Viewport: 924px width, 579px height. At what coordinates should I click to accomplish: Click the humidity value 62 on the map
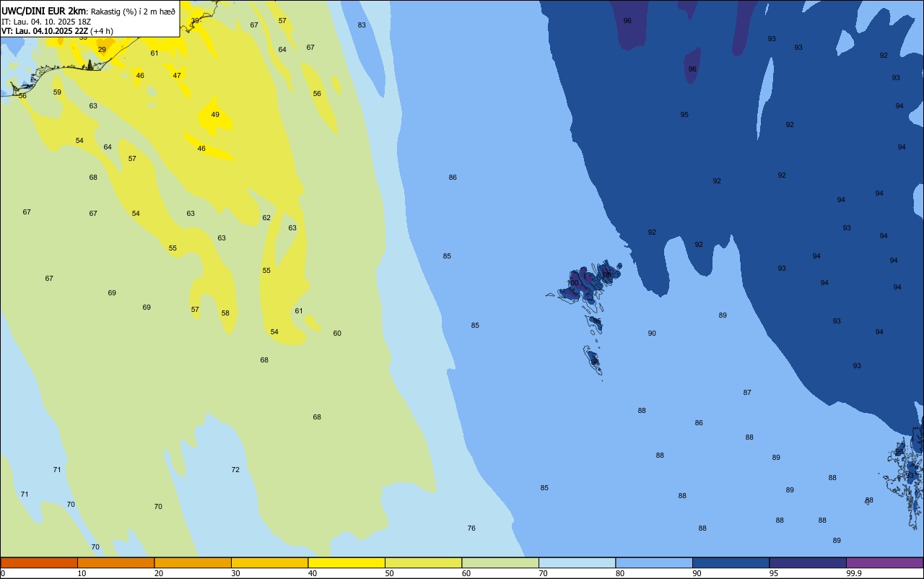click(266, 218)
